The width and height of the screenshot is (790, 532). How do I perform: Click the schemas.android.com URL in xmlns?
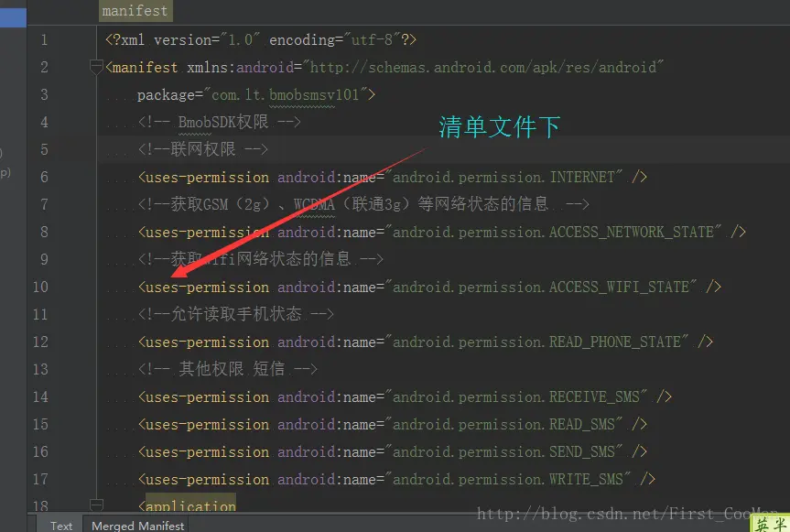coord(484,68)
